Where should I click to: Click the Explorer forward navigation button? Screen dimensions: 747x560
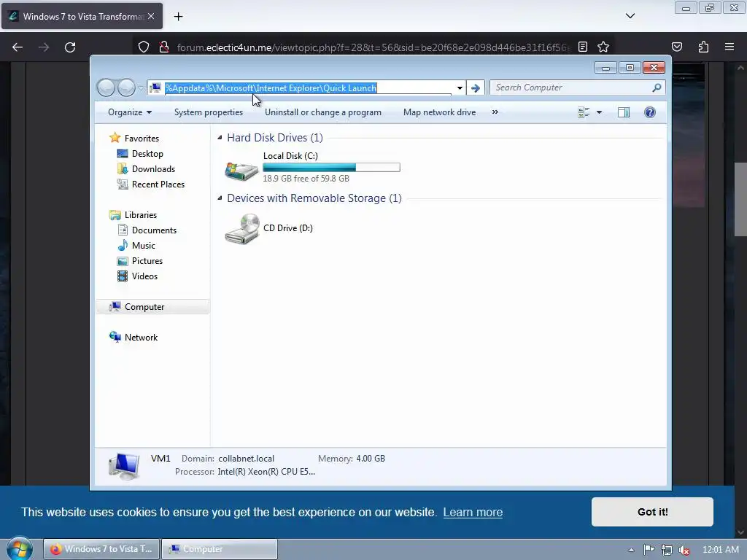point(126,87)
